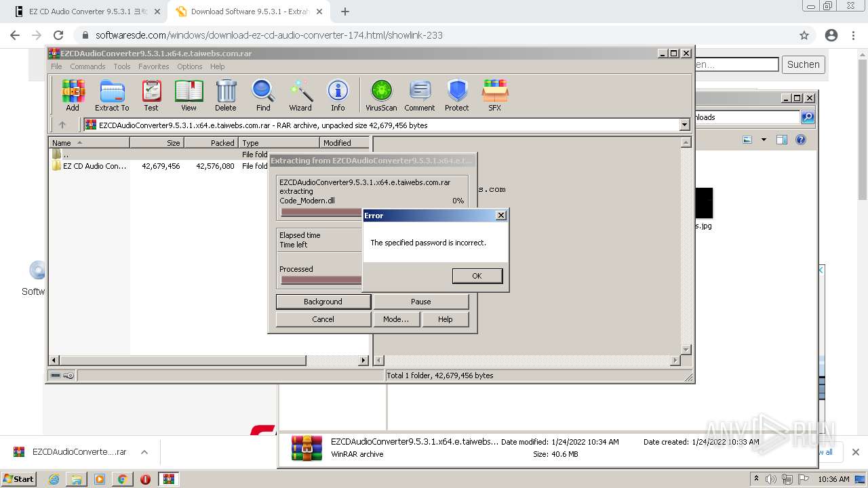Viewport: 868px width, 488px height.
Task: Open Windows Media Player taskbar icon
Action: (100, 479)
